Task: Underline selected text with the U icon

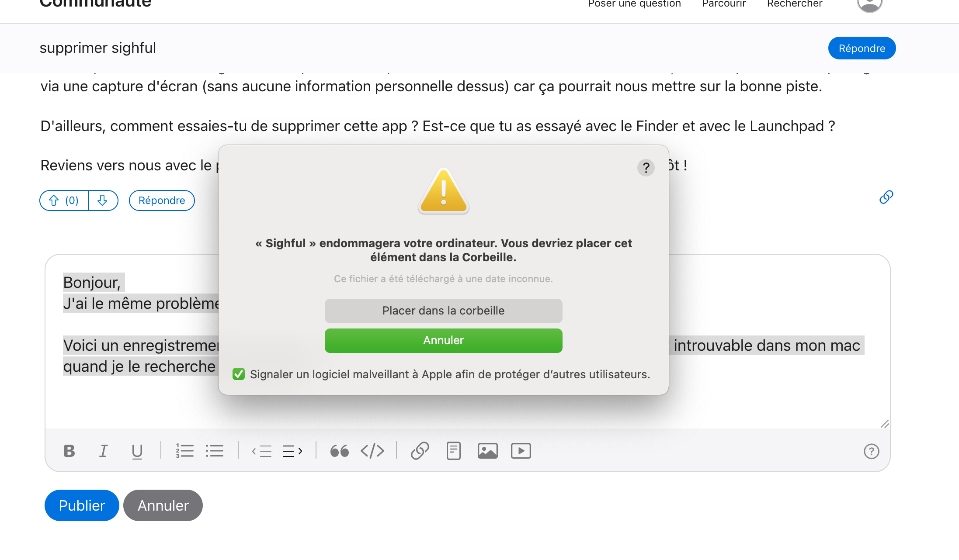Action: click(x=137, y=451)
